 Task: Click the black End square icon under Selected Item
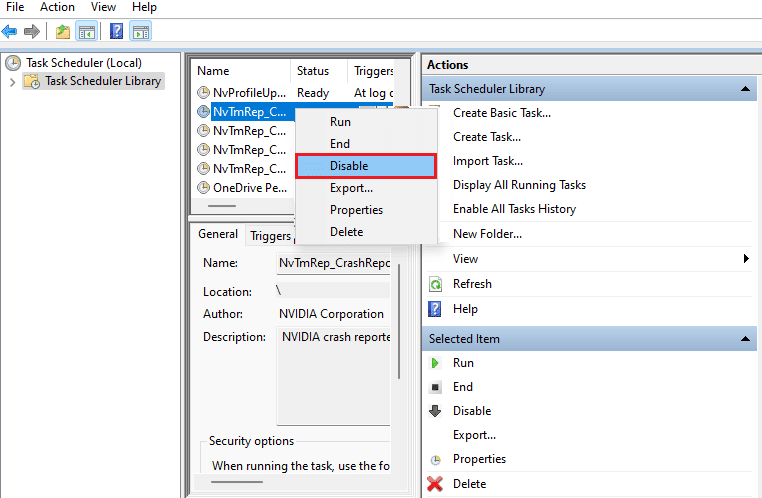(x=435, y=387)
